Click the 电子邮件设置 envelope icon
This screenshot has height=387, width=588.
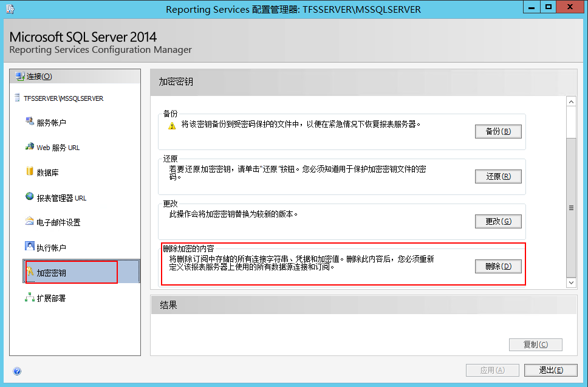pos(30,221)
